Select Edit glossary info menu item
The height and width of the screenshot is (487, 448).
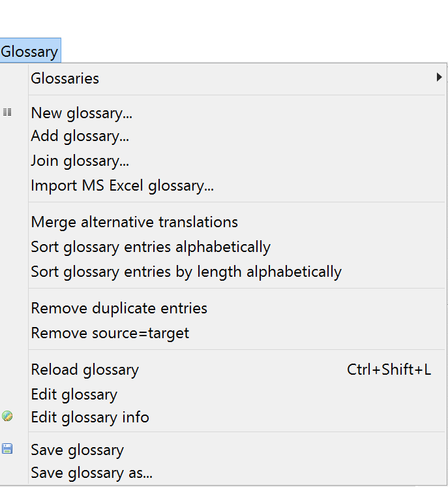[90, 417]
